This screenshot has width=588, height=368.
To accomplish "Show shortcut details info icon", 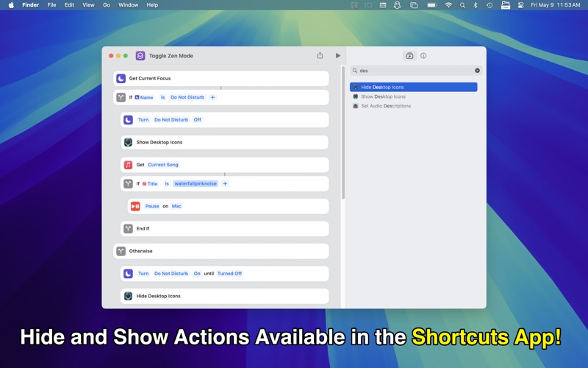I will point(423,56).
